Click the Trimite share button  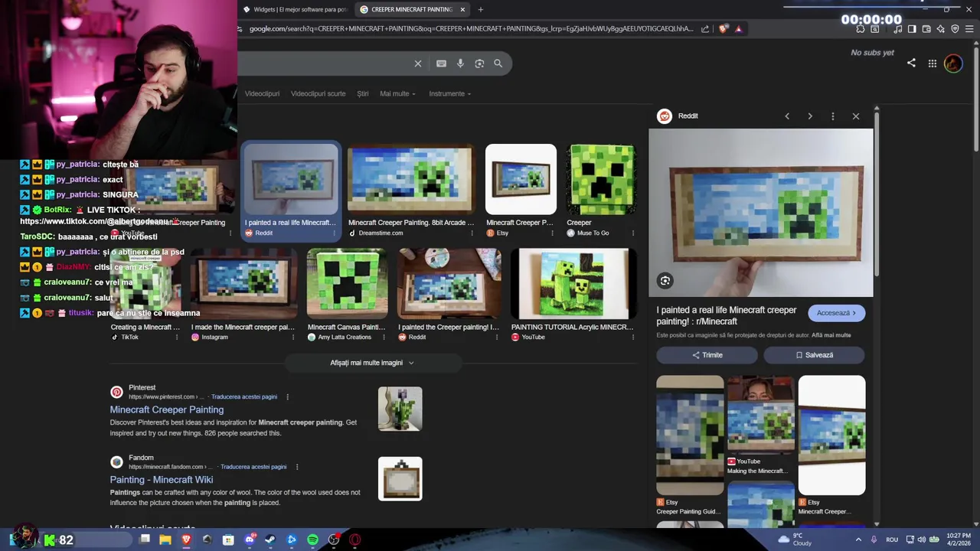pyautogui.click(x=707, y=355)
